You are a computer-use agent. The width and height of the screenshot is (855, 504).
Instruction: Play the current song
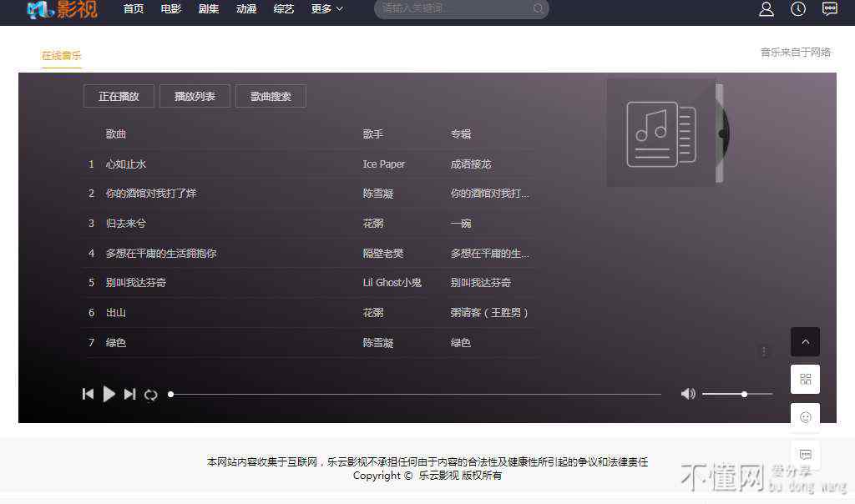109,394
